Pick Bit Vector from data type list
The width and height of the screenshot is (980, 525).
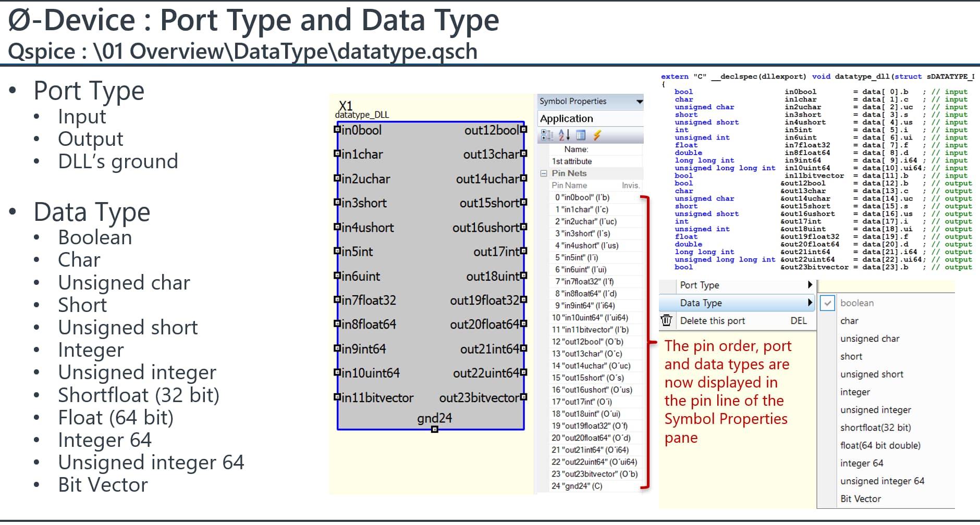860,499
